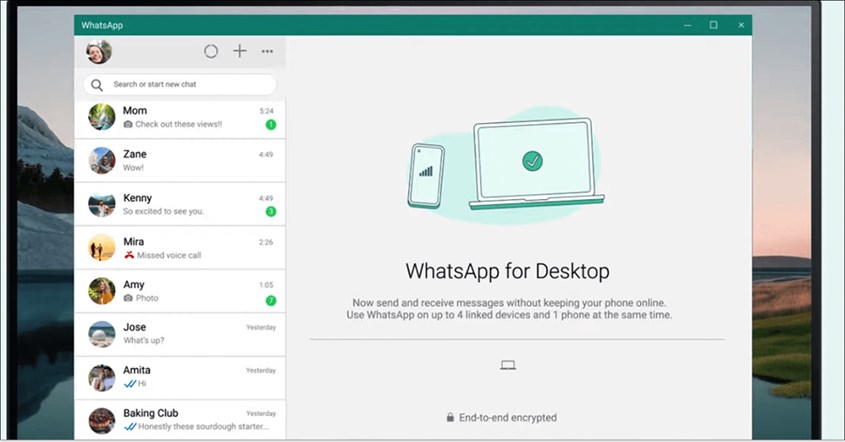Screen dimensions: 845x442
Task: Click "Honestly these sourdough starter..." preview
Action: click(203, 427)
